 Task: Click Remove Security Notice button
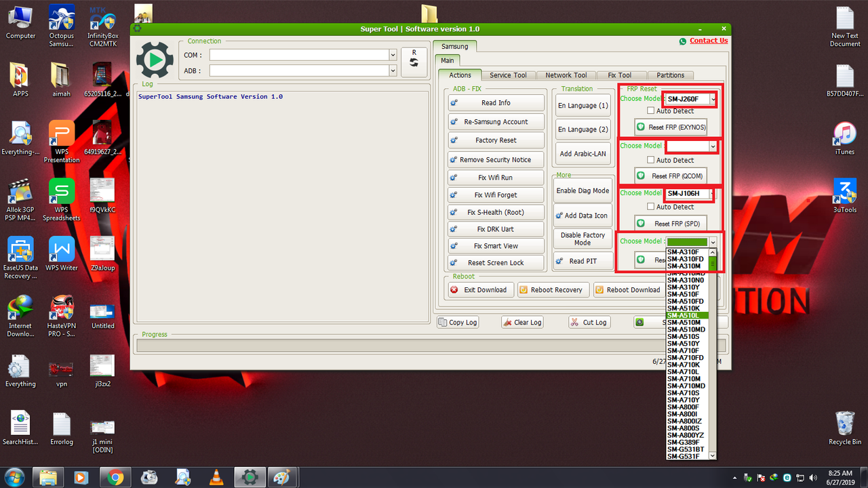click(x=496, y=160)
